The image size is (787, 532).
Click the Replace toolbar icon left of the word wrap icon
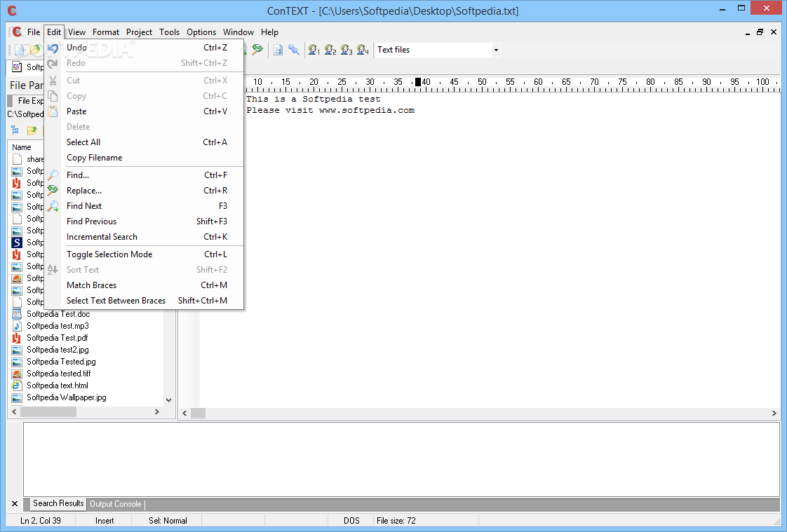coord(257,50)
